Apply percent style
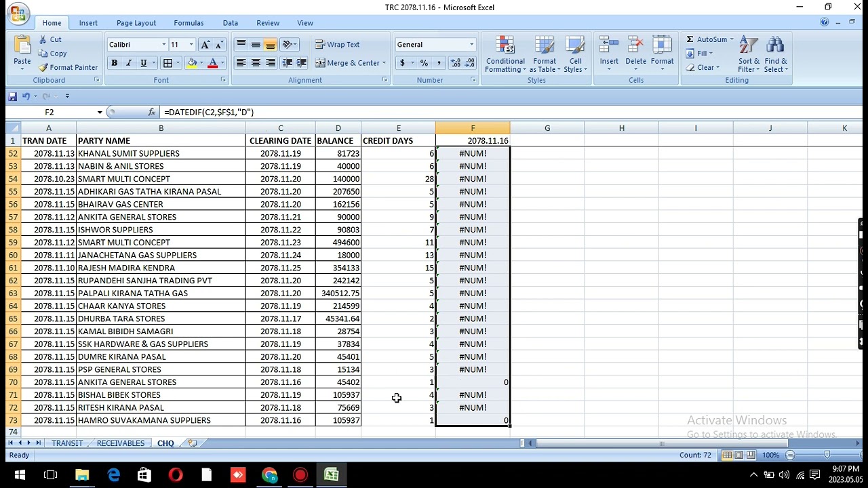 point(424,63)
